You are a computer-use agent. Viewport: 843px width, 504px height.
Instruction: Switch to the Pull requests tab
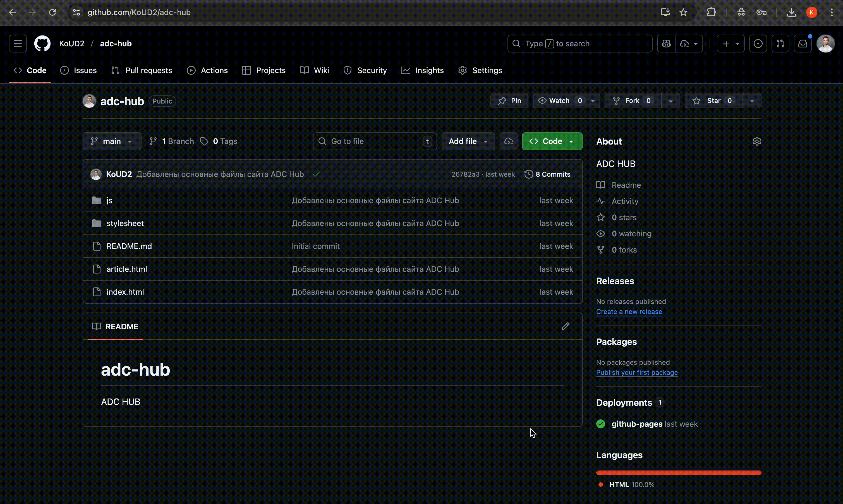click(142, 70)
